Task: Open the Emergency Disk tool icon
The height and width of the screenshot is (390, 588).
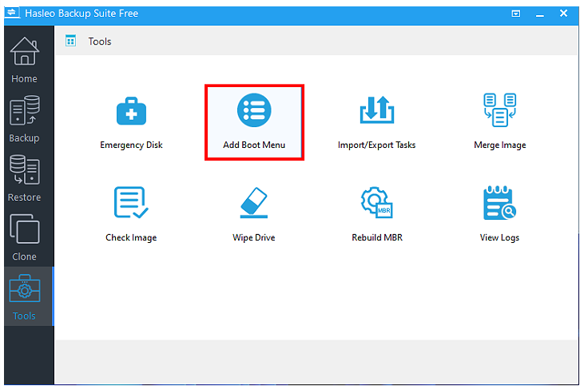Action: pyautogui.click(x=131, y=111)
